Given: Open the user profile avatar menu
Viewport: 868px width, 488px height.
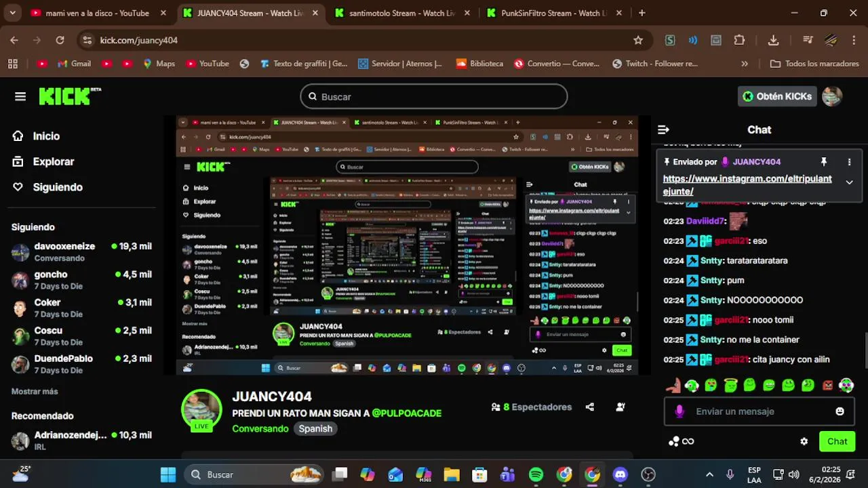Looking at the screenshot, I should point(832,96).
